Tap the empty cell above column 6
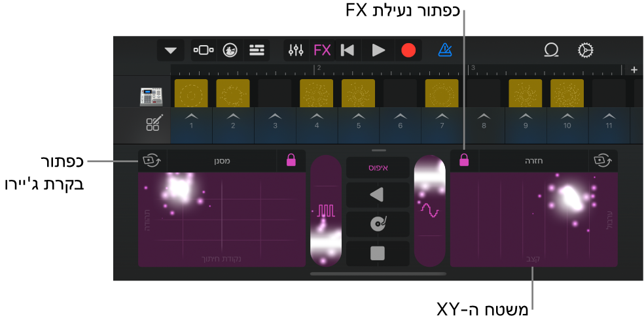The height and width of the screenshot is (327, 644). (400, 93)
